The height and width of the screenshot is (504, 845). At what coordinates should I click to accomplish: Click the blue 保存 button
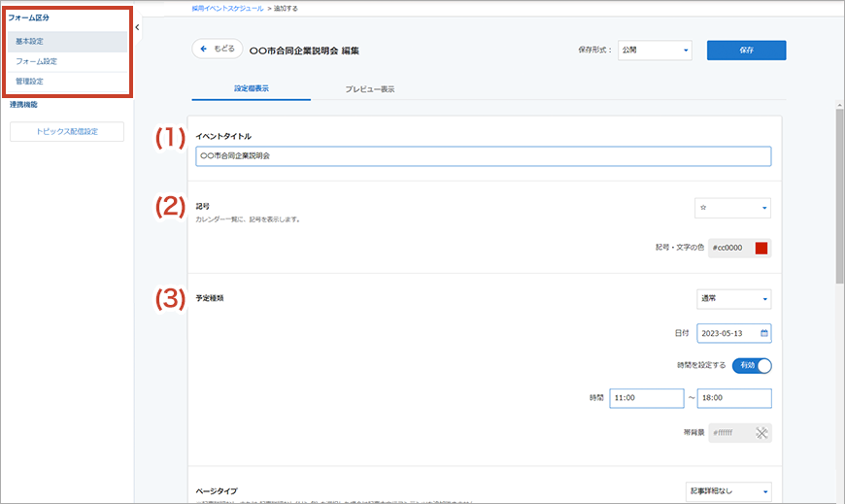(746, 50)
